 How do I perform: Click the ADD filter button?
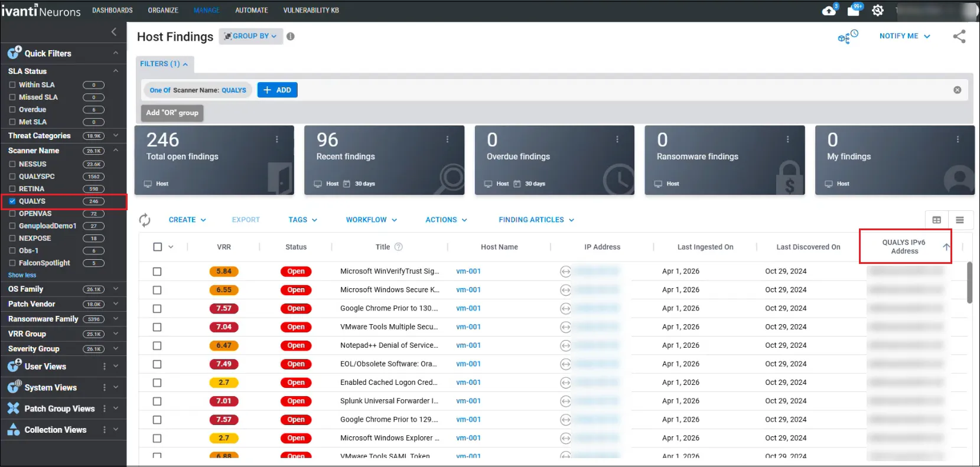point(278,90)
